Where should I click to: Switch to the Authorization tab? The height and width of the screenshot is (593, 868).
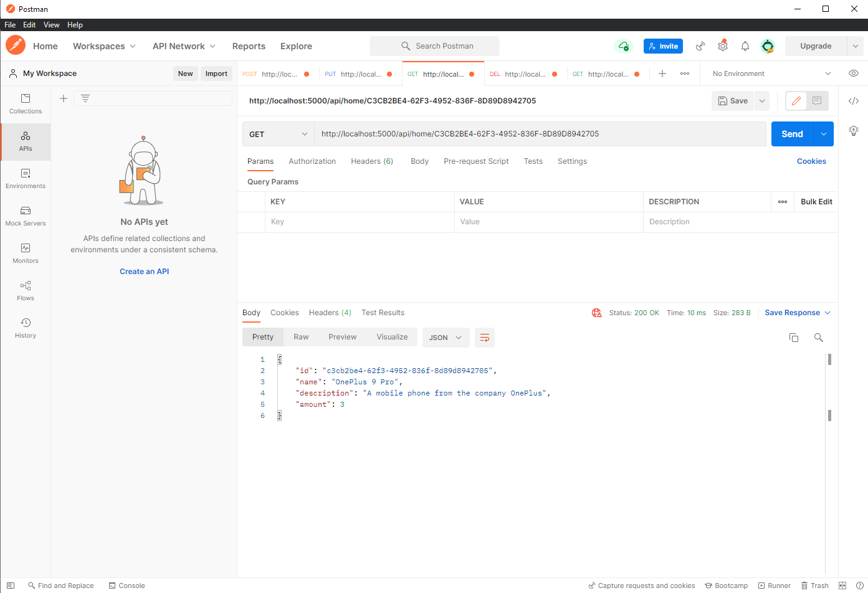coord(312,161)
